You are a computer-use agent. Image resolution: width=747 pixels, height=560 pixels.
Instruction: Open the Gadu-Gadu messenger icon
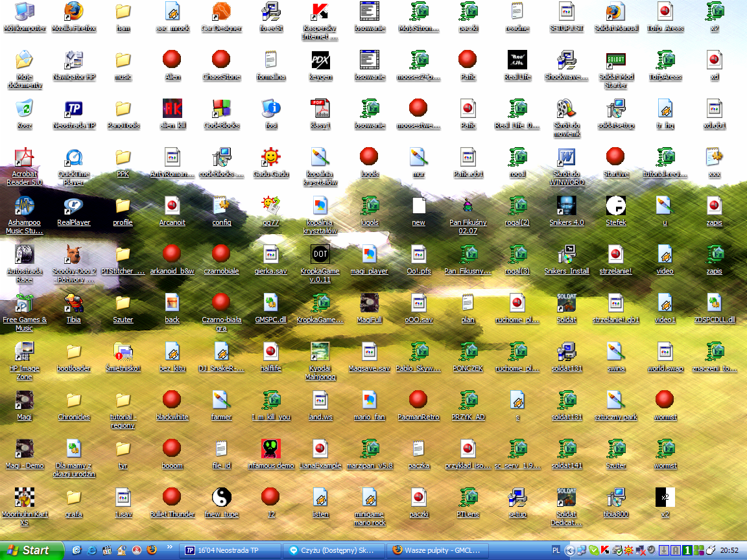tap(270, 158)
